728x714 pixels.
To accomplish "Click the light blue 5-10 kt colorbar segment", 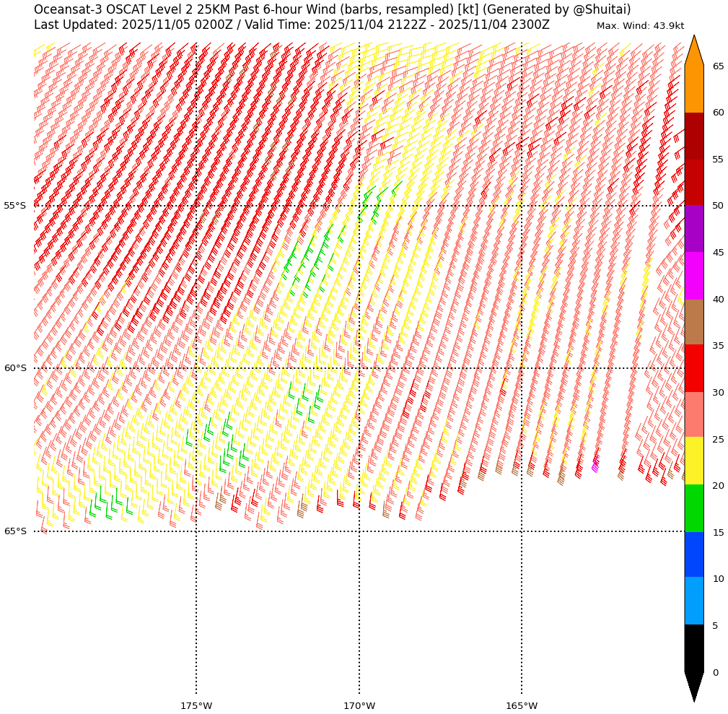I will pos(693,601).
